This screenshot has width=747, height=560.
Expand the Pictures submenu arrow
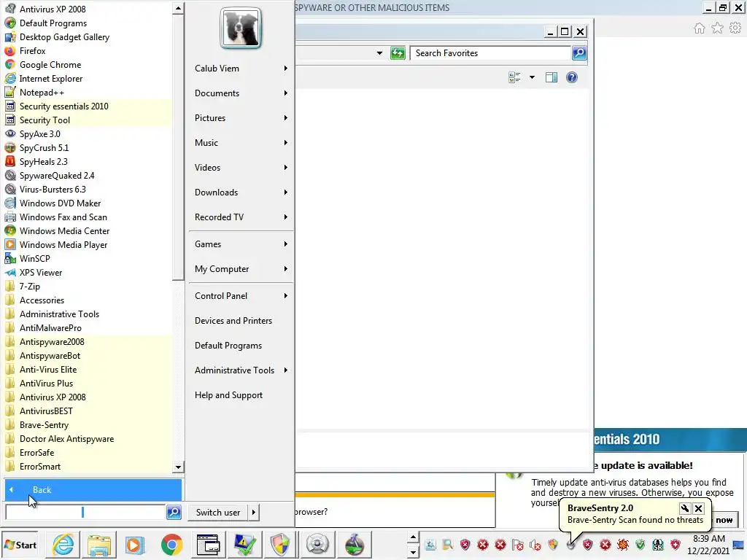(x=285, y=117)
